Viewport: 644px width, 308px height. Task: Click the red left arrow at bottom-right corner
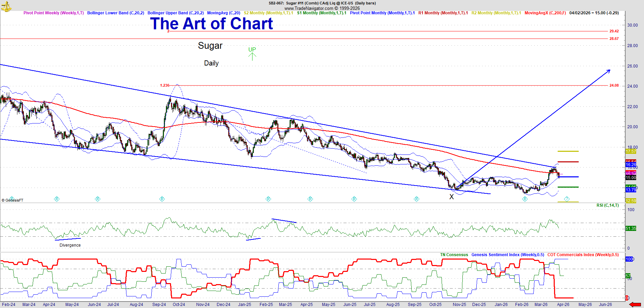coord(635,305)
